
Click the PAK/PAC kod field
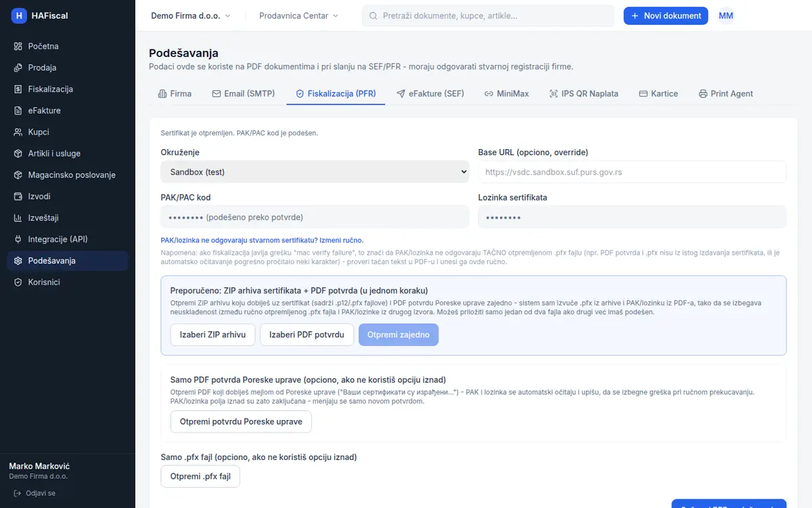(315, 217)
